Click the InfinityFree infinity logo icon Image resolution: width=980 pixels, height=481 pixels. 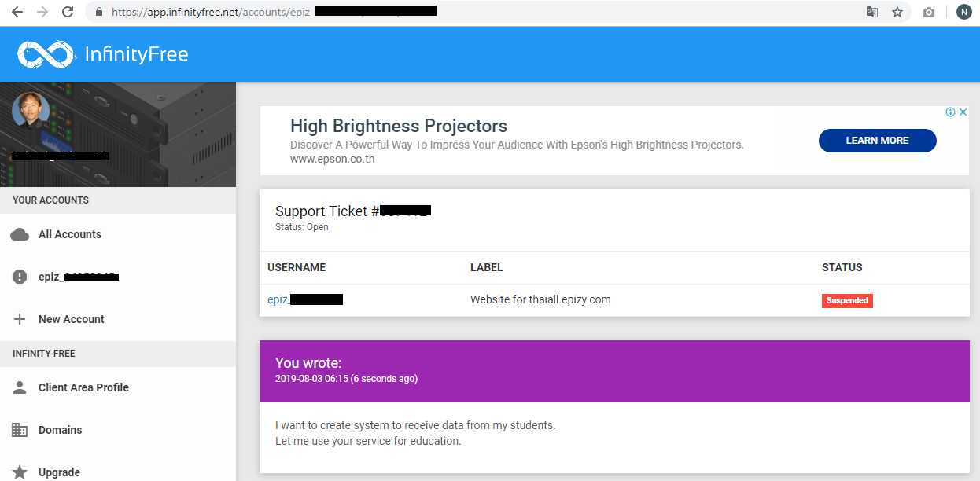pyautogui.click(x=46, y=54)
